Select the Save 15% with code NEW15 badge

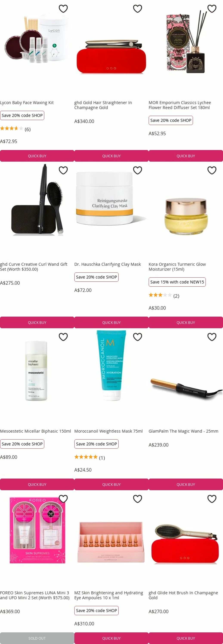[177, 282]
